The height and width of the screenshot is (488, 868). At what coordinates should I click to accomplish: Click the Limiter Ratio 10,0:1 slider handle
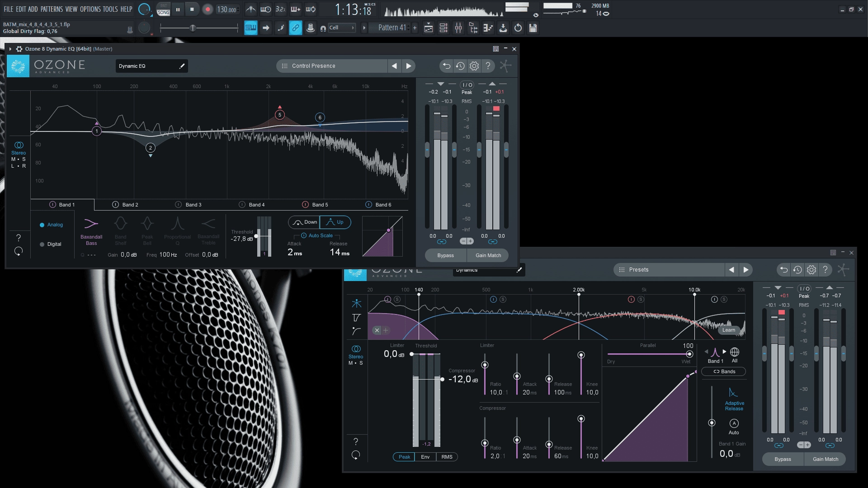point(485,365)
